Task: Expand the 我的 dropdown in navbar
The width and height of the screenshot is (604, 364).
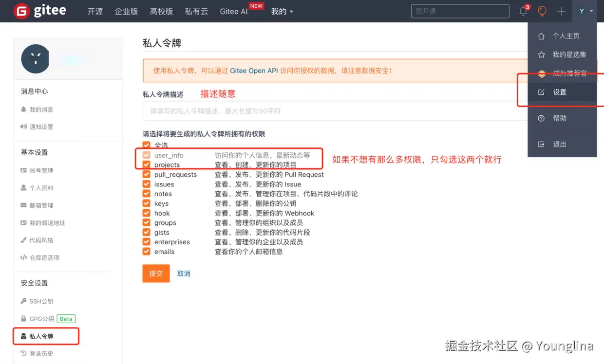Action: tap(282, 11)
